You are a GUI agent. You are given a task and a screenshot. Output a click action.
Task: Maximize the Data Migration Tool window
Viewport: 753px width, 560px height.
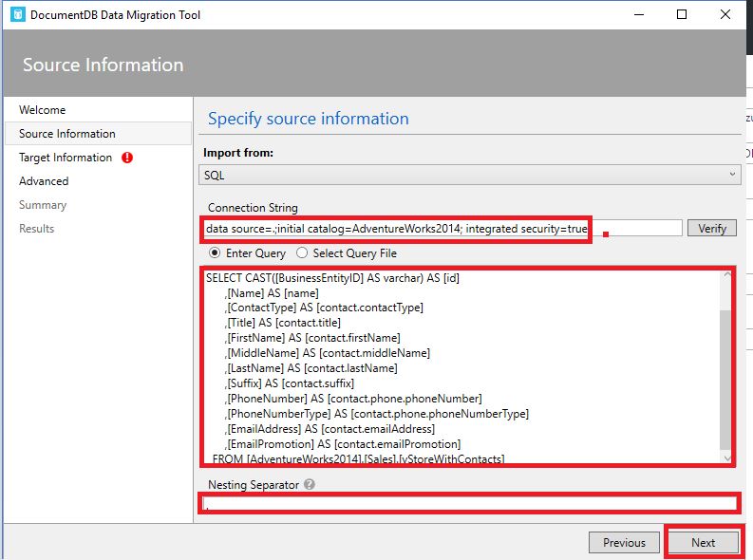[x=682, y=14]
